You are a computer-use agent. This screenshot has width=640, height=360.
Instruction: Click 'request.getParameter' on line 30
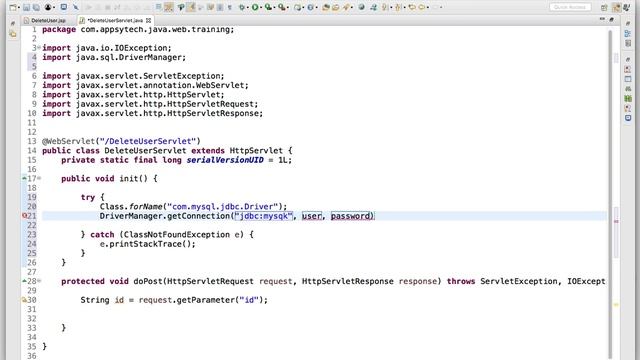click(187, 300)
